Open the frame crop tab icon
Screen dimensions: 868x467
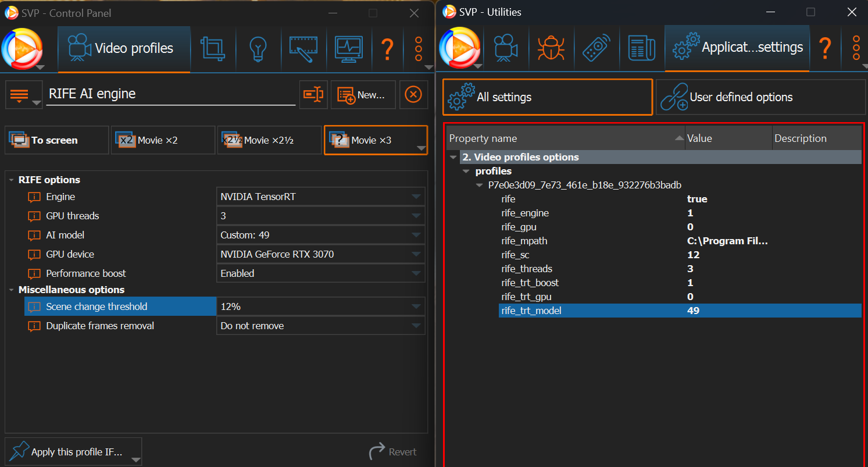tap(213, 49)
